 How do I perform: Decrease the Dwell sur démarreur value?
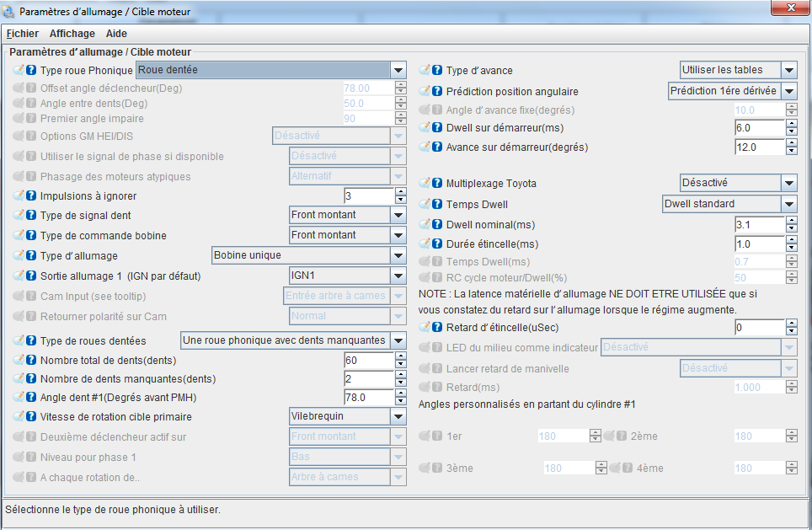click(x=791, y=132)
